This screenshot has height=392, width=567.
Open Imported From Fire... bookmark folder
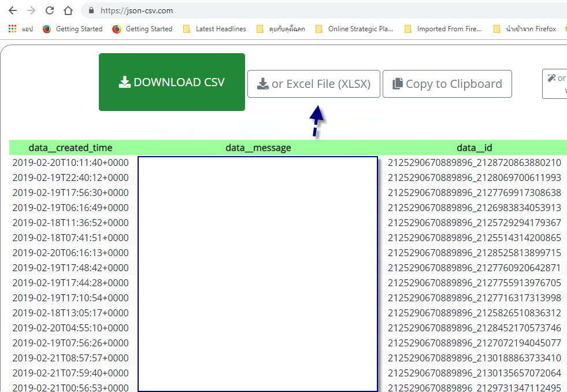click(443, 28)
